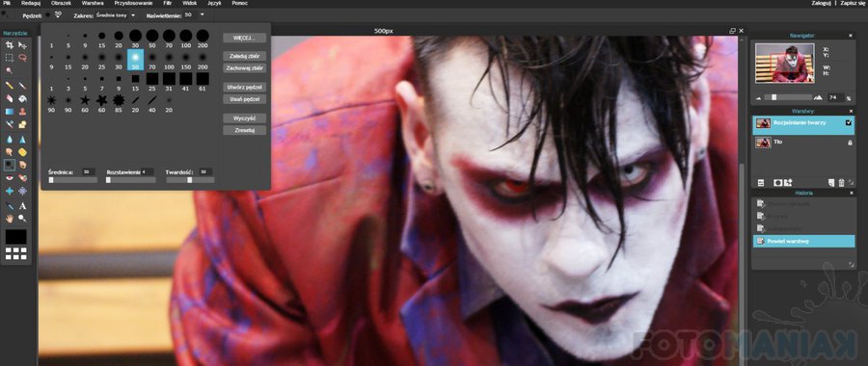Open the Naświetlenie exposure dropdown
Screen dimensions: 868x366
(x=195, y=14)
